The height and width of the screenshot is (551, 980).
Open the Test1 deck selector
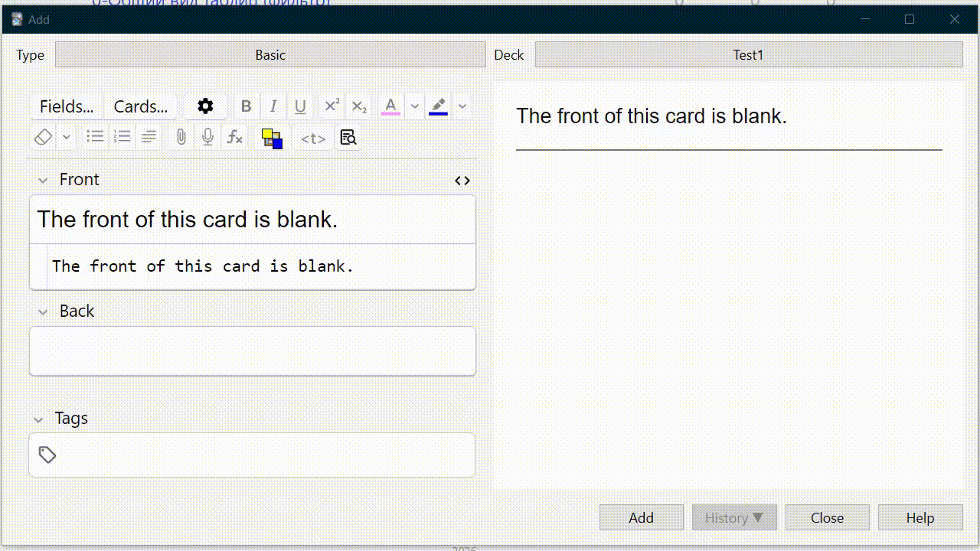[x=748, y=55]
